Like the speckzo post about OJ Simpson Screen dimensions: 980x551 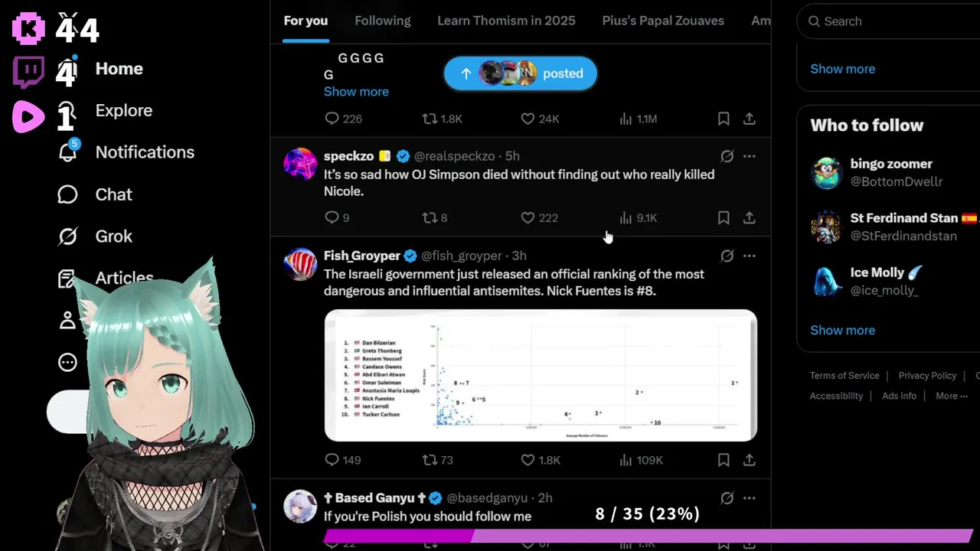(539, 218)
